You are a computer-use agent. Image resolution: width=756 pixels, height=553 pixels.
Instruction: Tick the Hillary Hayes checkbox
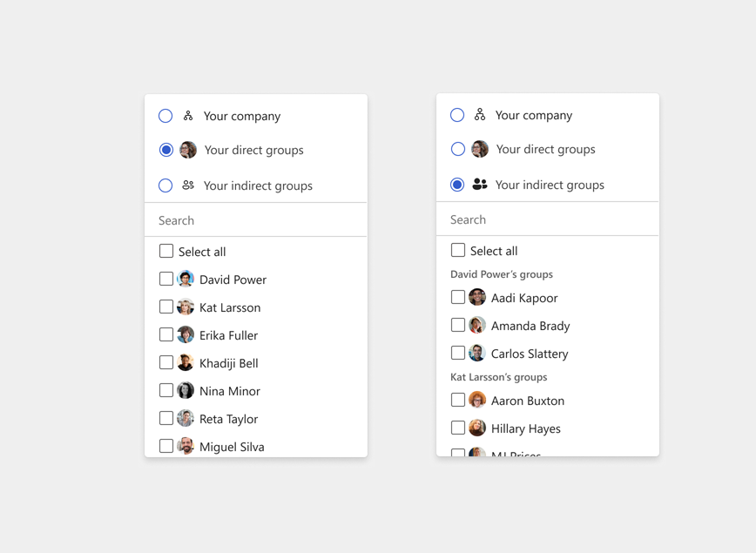[458, 428]
